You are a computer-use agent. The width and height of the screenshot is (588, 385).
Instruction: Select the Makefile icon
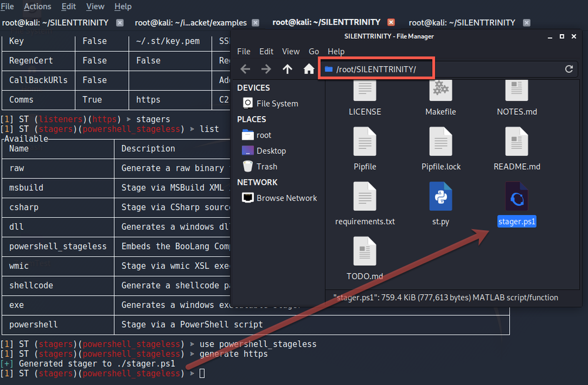tap(440, 91)
